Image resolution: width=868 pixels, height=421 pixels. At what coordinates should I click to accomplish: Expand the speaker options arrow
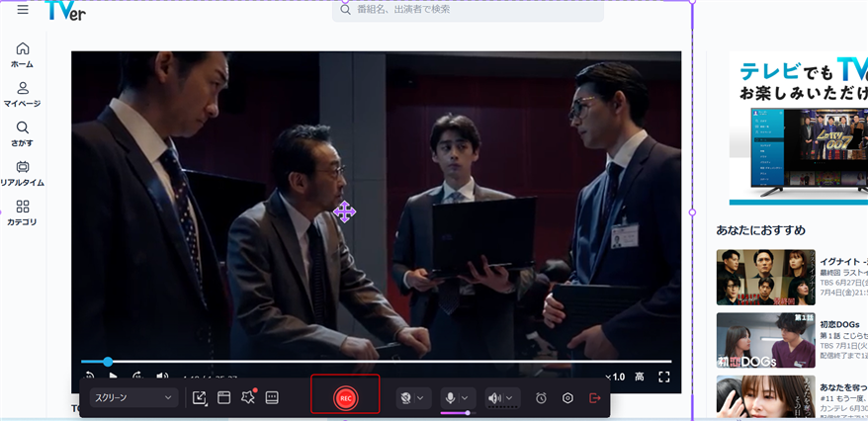pos(509,397)
